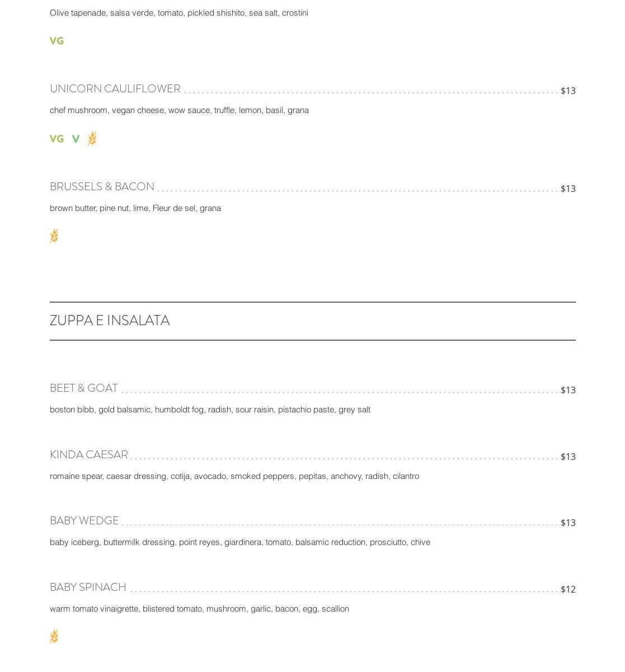Select the Zuppa e Insalata section heading

click(x=110, y=321)
